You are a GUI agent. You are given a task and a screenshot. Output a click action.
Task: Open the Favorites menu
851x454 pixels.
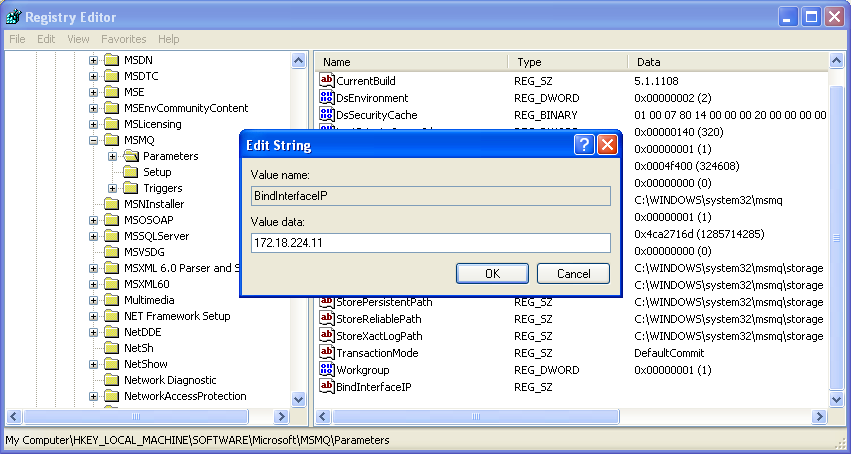click(123, 39)
